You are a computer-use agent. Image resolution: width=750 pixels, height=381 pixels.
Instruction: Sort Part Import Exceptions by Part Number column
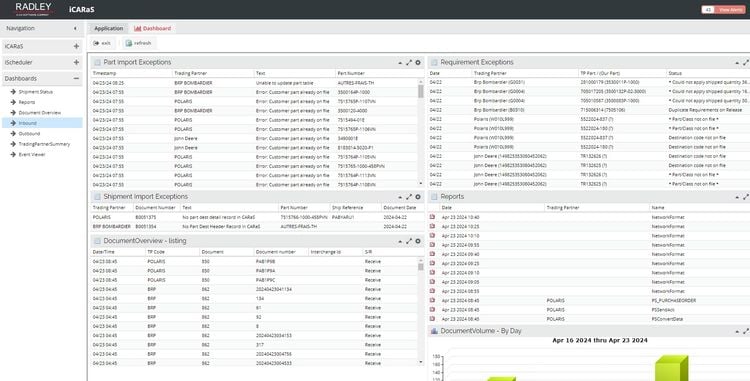click(376, 73)
